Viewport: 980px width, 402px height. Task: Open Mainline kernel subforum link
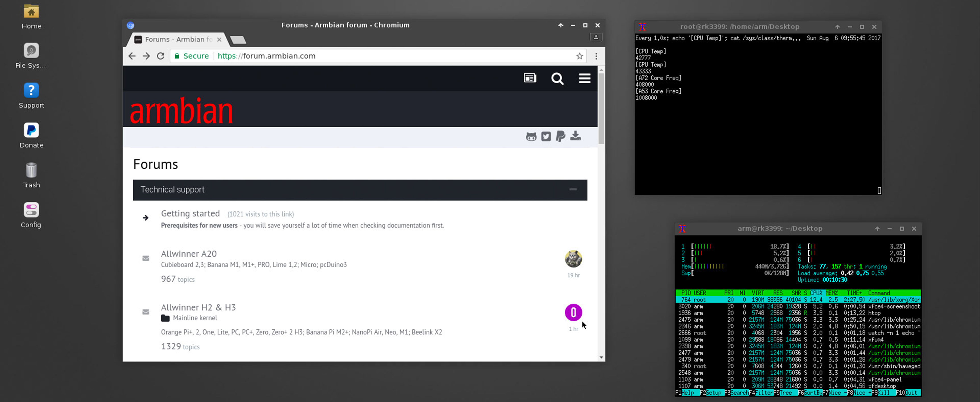coord(195,318)
